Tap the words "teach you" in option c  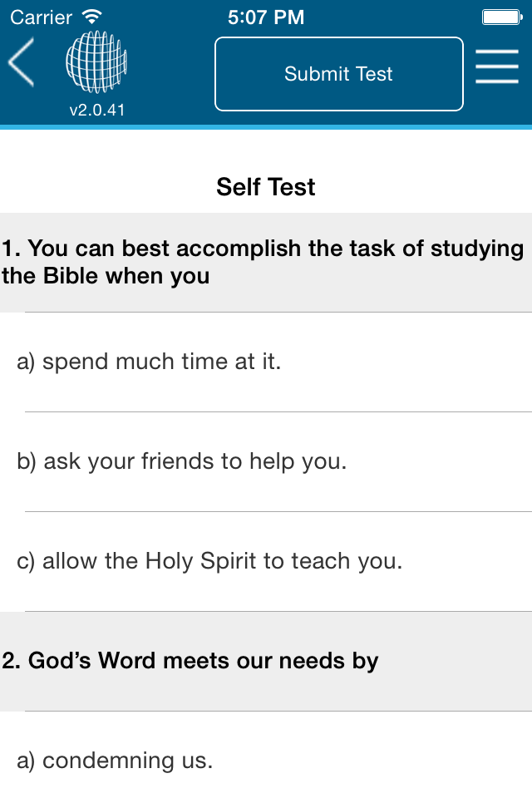click(347, 561)
